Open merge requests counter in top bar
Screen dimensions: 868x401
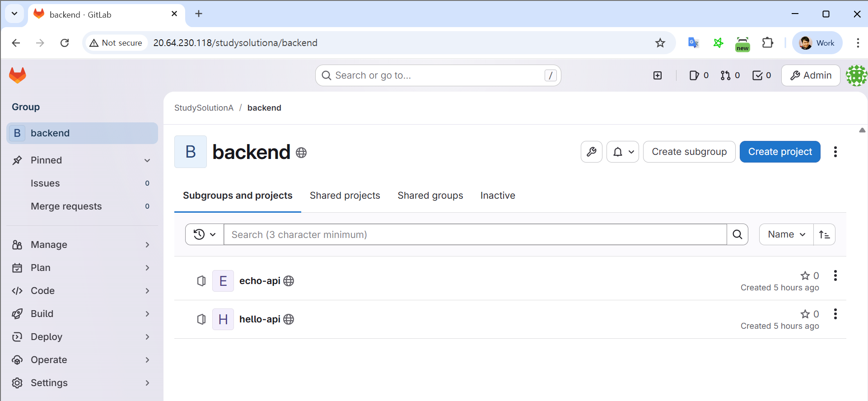pyautogui.click(x=730, y=75)
